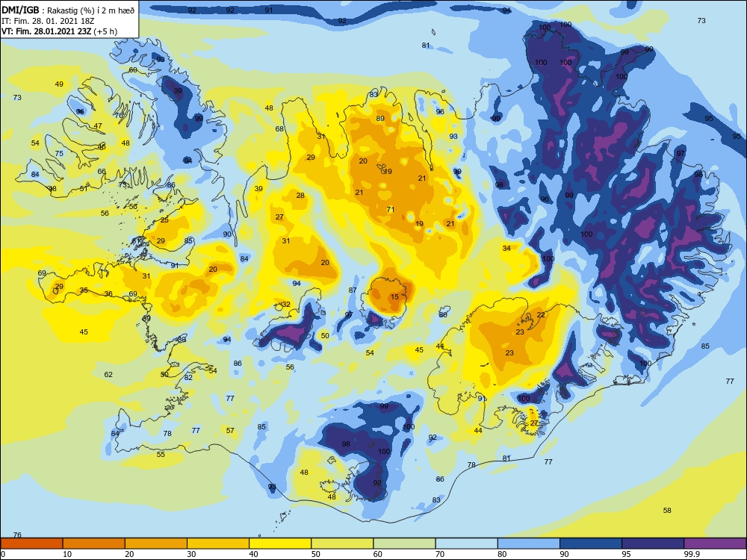Click the golden 30–40 legend swatch
This screenshot has width=747, height=560.
tap(218, 544)
